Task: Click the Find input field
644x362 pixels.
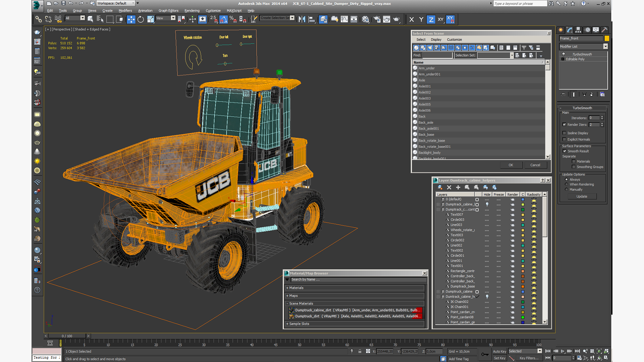Action: point(437,55)
